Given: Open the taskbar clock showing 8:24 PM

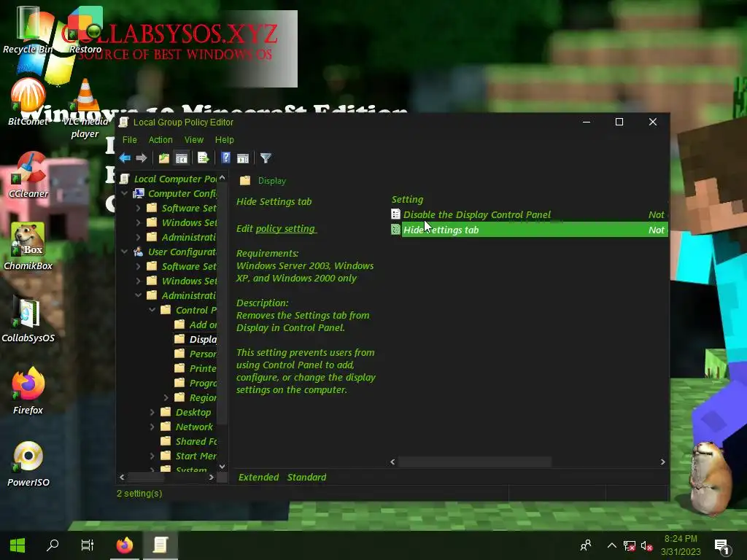Looking at the screenshot, I should 681,545.
